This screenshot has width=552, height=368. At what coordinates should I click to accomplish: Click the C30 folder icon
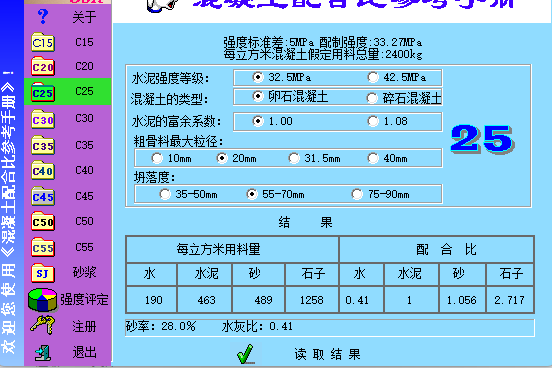pos(43,119)
